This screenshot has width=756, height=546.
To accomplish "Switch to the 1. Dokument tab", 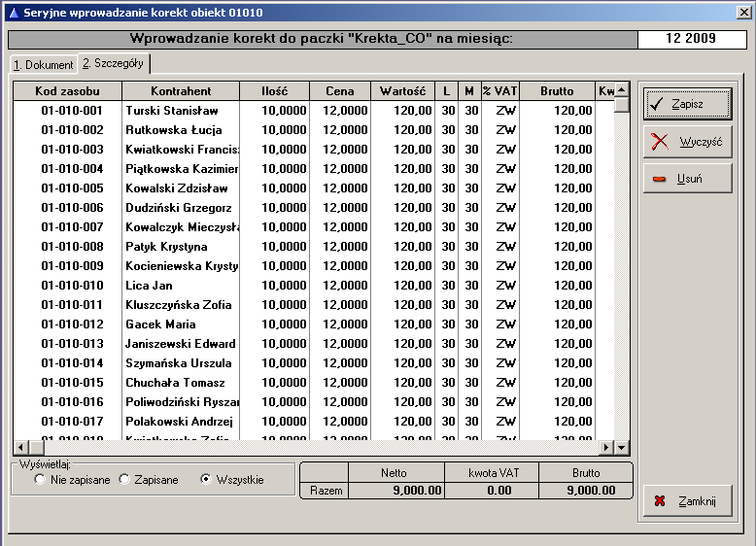I will tap(44, 64).
